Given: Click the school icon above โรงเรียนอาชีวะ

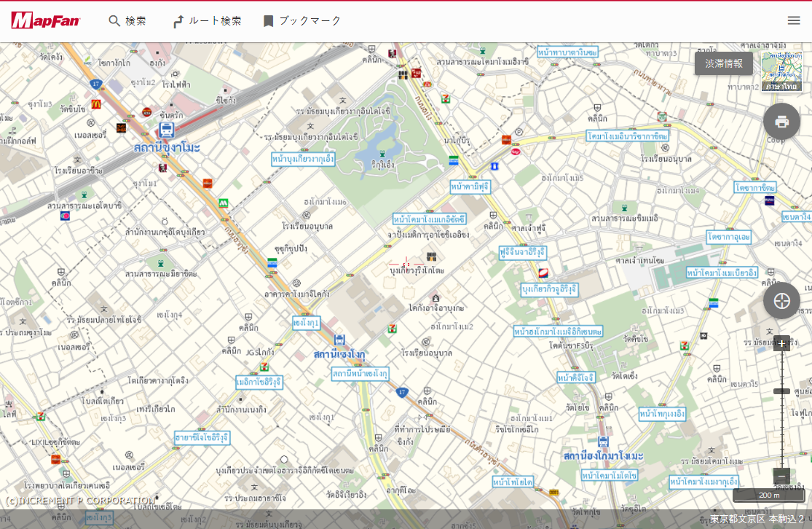Looking at the screenshot, I should pyautogui.click(x=78, y=160).
